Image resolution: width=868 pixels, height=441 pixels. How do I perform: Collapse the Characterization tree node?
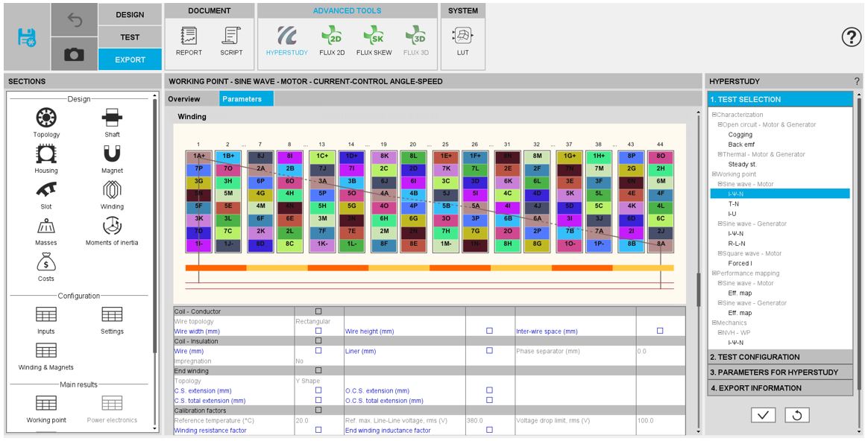click(x=714, y=115)
